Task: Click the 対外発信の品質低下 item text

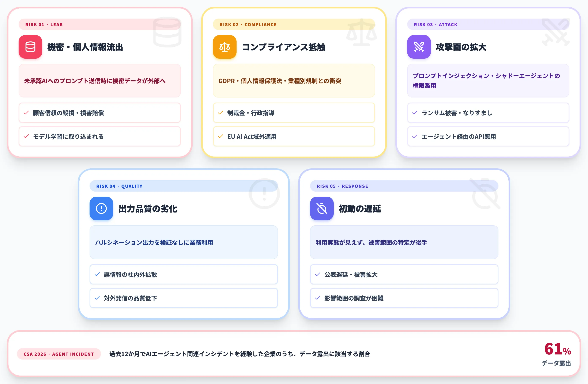Action: click(x=131, y=298)
